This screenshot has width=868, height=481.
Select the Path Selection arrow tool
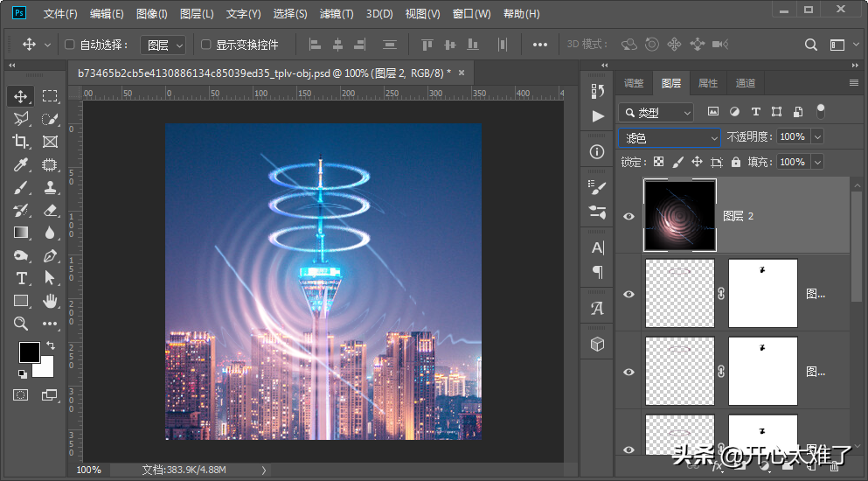point(50,278)
